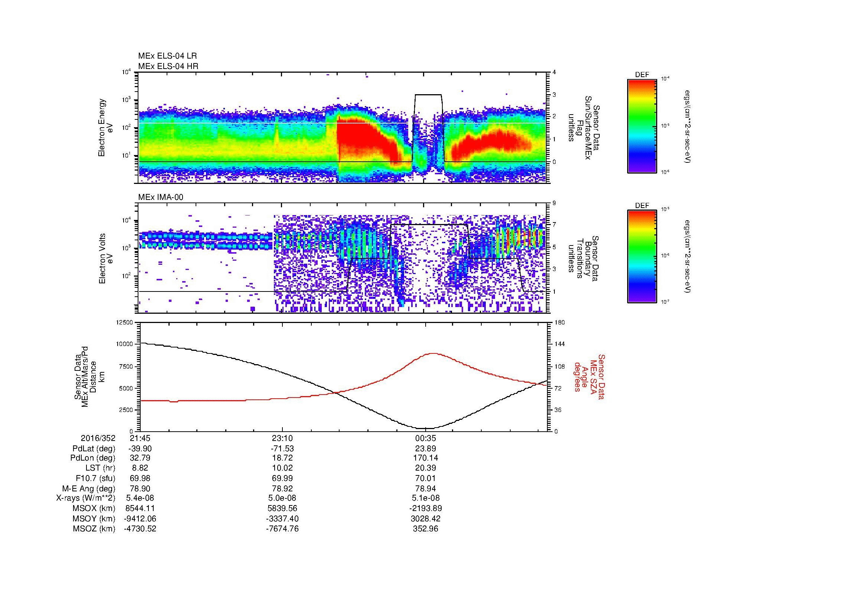868x613 pixels.
Task: Click the 'Electron Volts eV' axis label
Action: (x=105, y=258)
